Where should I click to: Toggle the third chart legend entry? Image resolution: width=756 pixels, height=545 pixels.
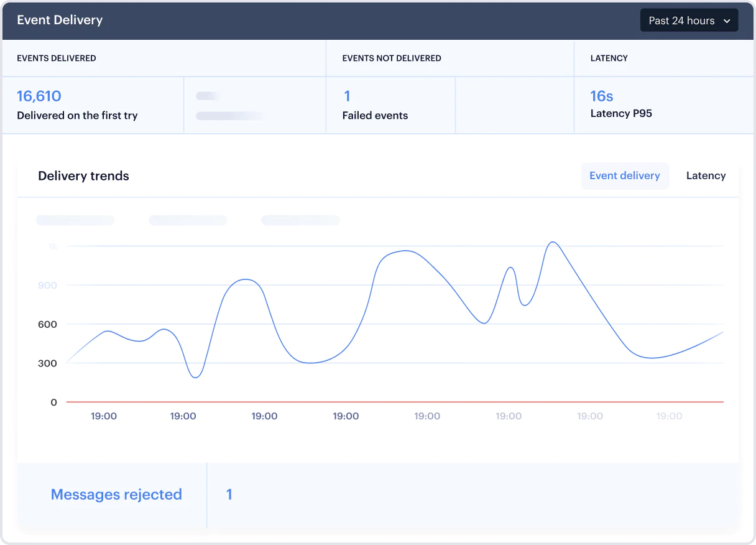click(301, 220)
